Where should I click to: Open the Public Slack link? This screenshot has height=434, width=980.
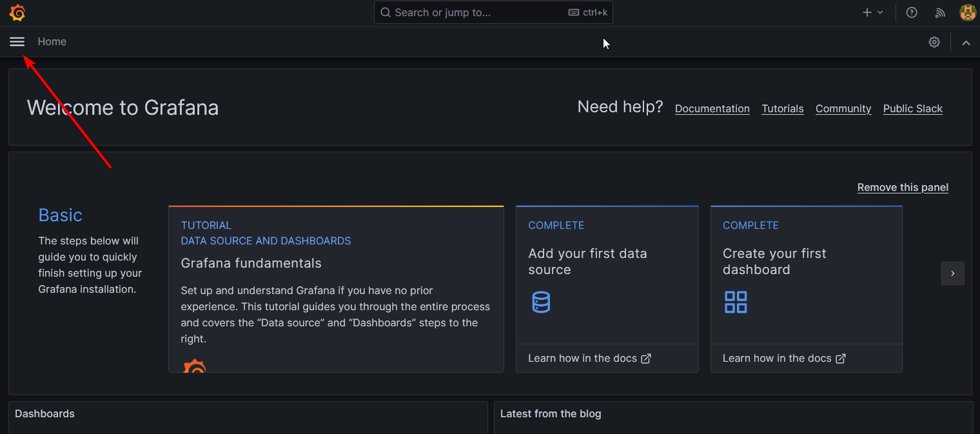913,109
